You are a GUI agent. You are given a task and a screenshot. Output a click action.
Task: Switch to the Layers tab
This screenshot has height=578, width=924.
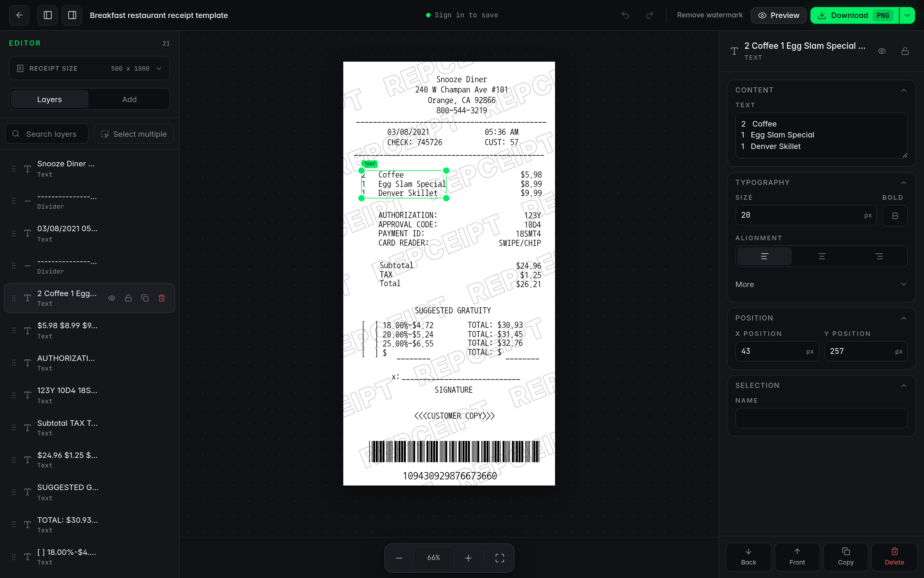[x=50, y=100]
